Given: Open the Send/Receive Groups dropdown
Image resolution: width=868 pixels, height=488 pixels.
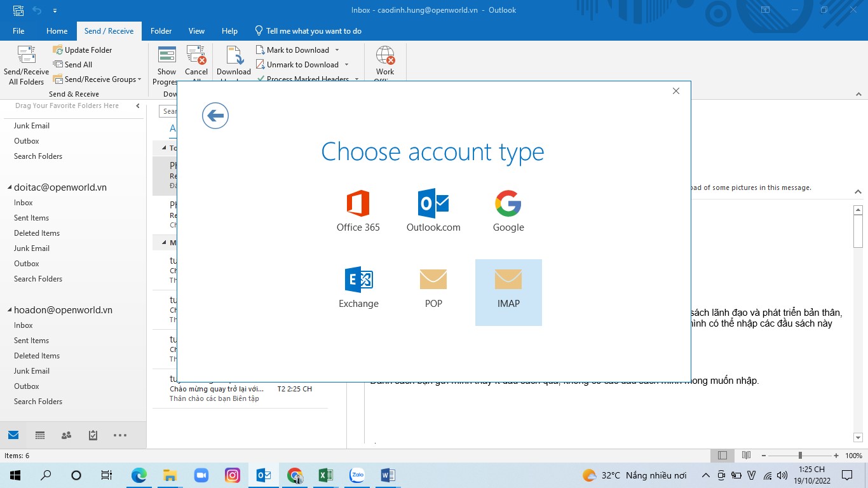Looking at the screenshot, I should point(97,79).
